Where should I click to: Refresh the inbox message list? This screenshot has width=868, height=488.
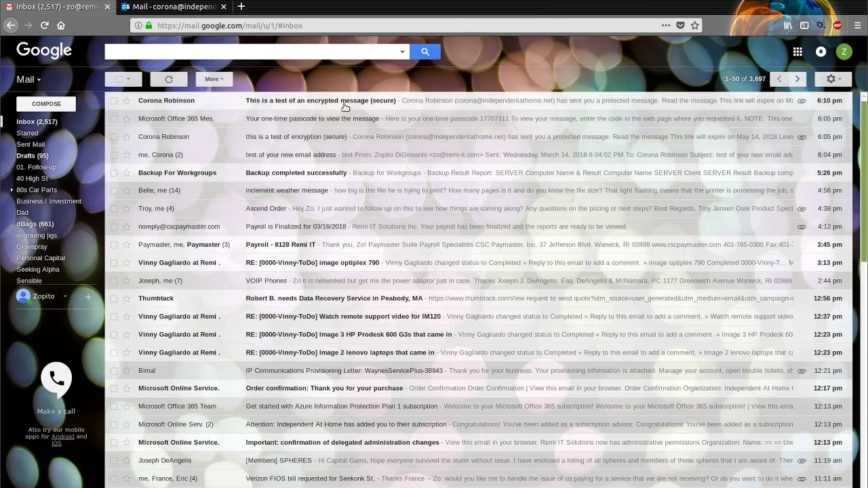click(169, 79)
